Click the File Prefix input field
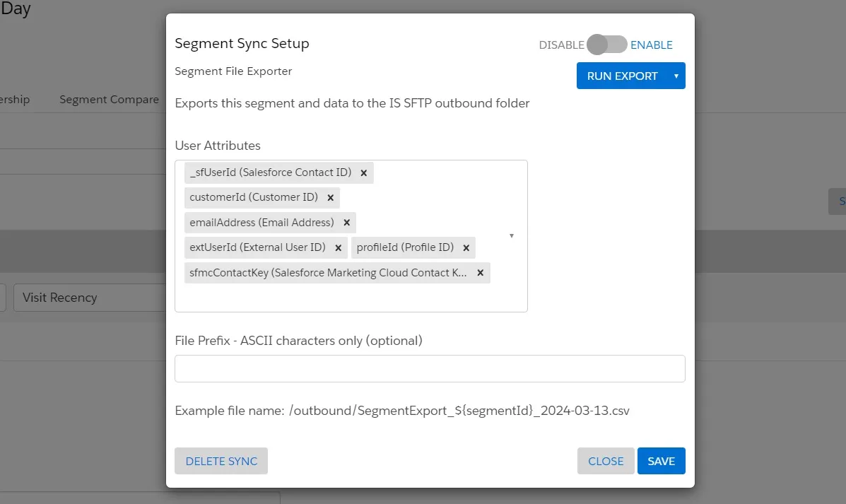 point(430,368)
